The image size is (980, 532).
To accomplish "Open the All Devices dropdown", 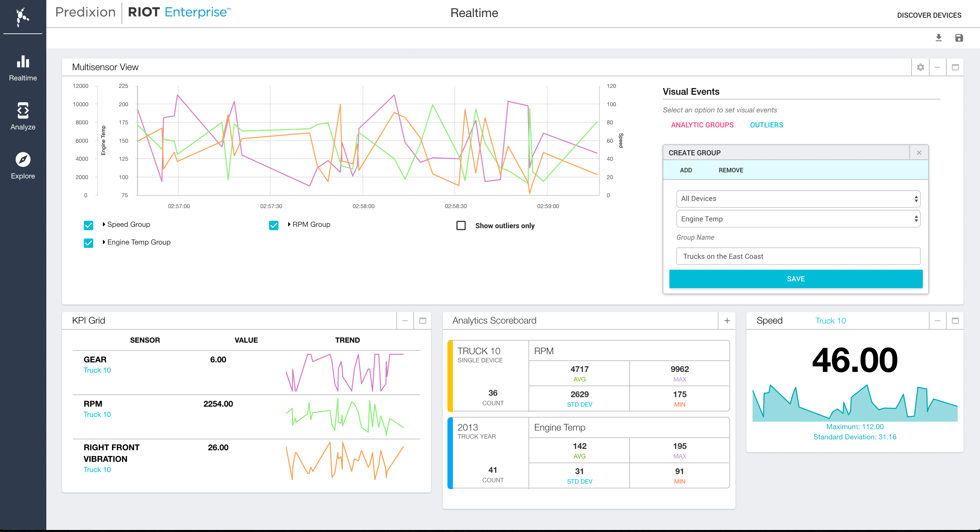I will point(798,199).
